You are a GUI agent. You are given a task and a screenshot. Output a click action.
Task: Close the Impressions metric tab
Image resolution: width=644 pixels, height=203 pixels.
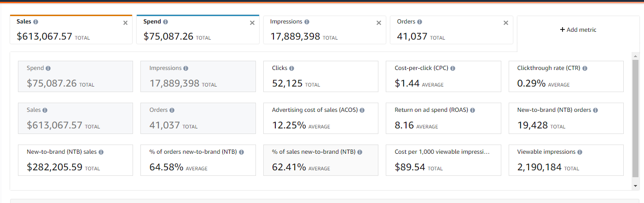pyautogui.click(x=379, y=23)
